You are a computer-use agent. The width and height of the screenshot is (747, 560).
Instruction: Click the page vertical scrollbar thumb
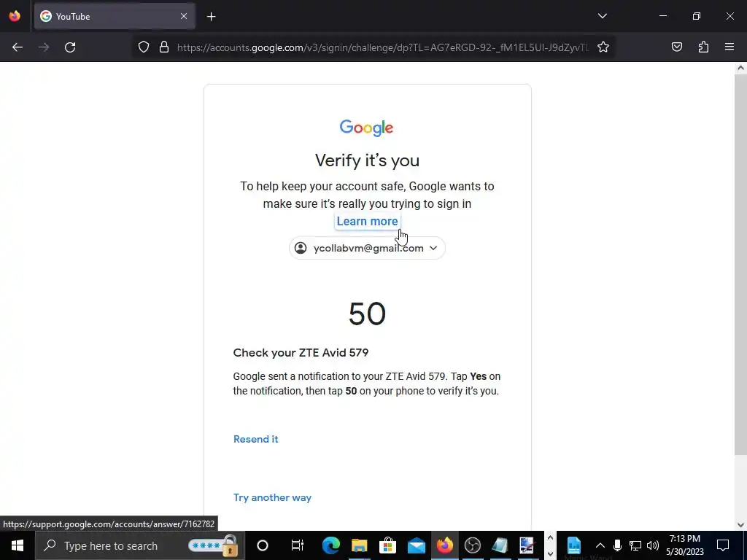point(740,264)
